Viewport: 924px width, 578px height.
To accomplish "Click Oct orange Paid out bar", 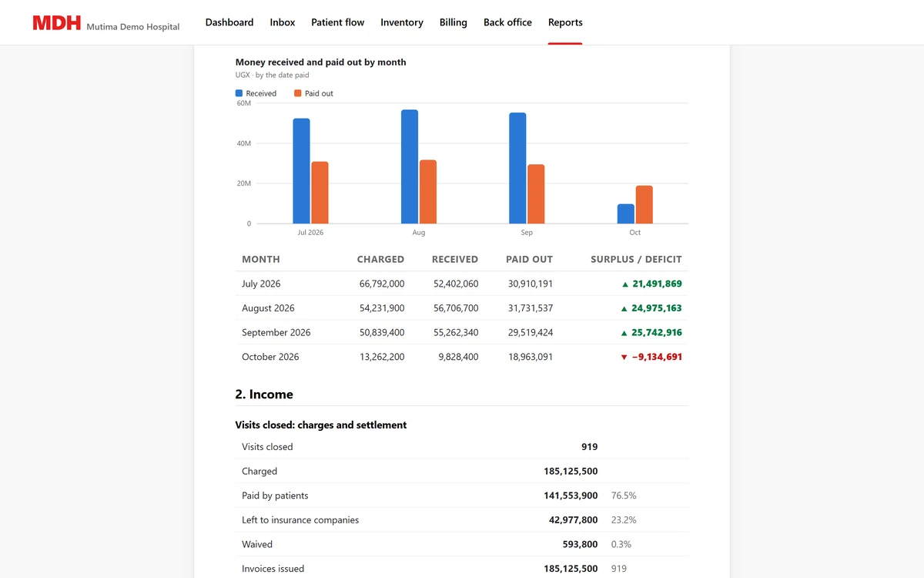I will (x=644, y=205).
